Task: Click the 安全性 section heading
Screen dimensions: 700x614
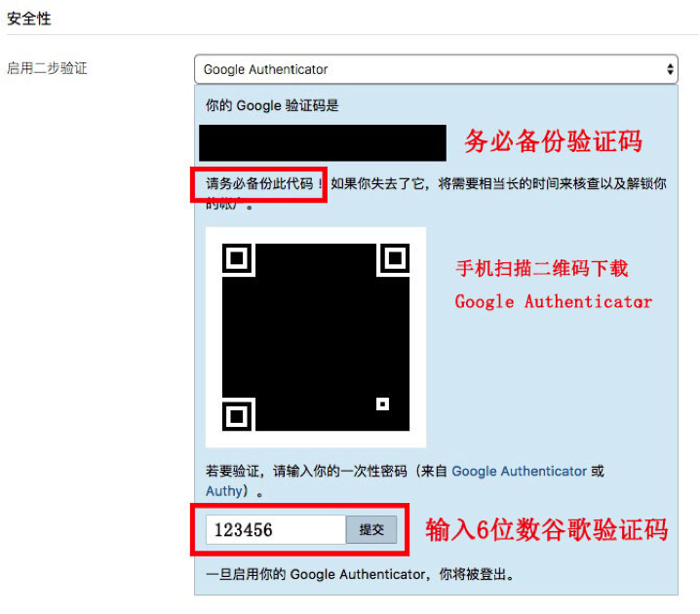Action: [29, 19]
